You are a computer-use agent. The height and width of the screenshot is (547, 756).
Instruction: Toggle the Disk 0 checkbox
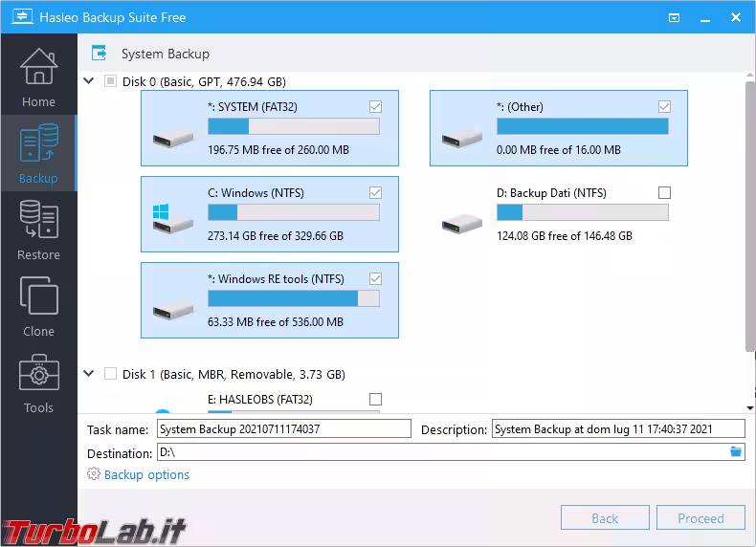[110, 81]
